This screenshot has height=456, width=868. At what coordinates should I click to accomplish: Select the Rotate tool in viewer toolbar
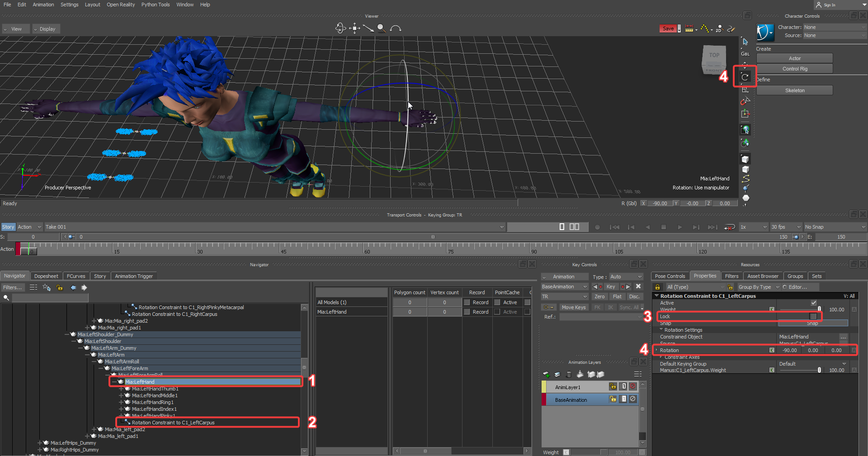[745, 77]
